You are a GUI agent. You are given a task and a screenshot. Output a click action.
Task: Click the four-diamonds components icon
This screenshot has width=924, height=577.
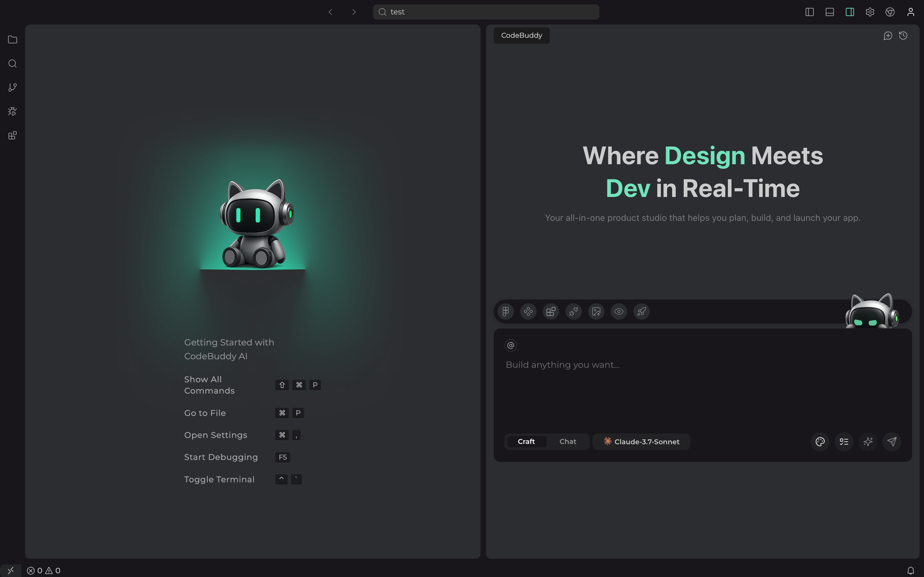pyautogui.click(x=528, y=312)
